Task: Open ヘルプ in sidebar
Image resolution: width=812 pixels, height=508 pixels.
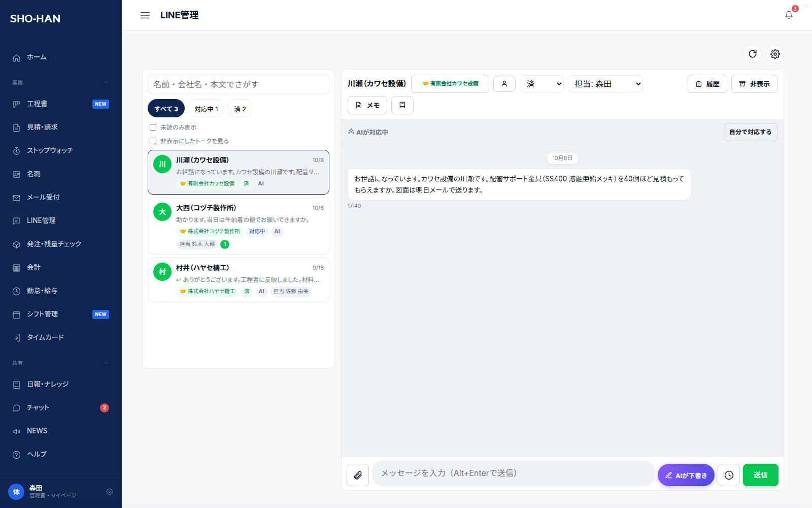Action: tap(61, 455)
